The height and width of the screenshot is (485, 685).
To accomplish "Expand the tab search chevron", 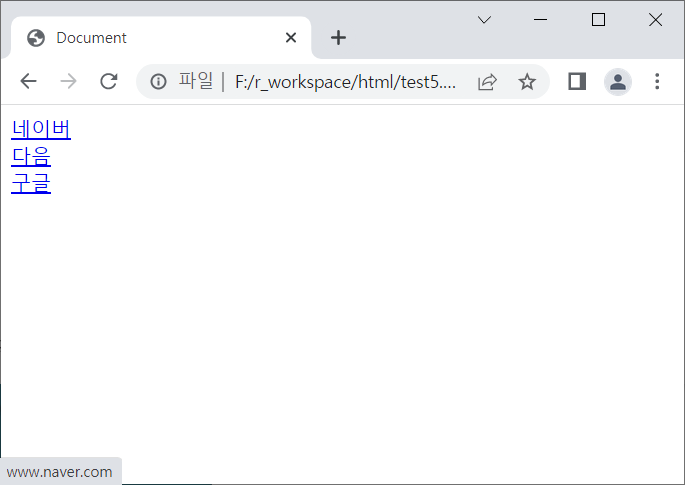I will coord(484,20).
